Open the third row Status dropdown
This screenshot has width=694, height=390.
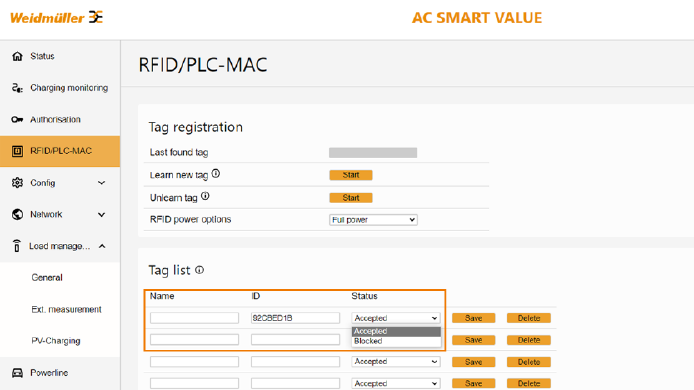[396, 361]
